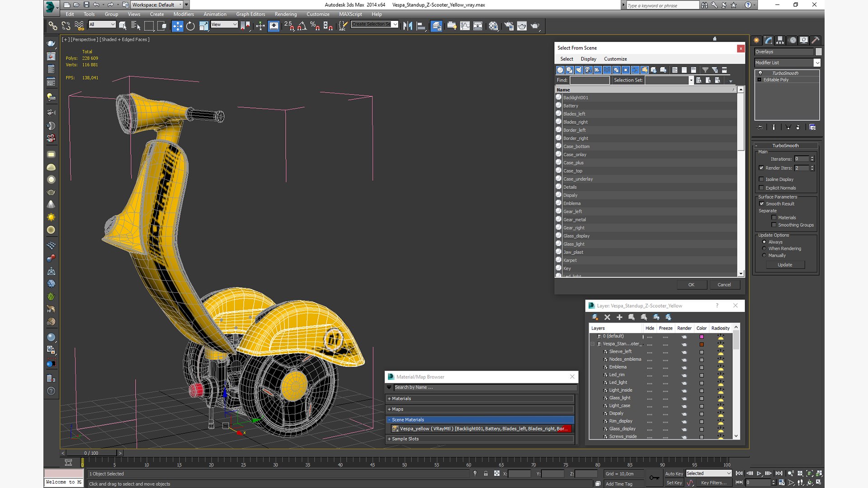This screenshot has width=868, height=488.
Task: Open the MAXScript menu
Action: (x=350, y=14)
